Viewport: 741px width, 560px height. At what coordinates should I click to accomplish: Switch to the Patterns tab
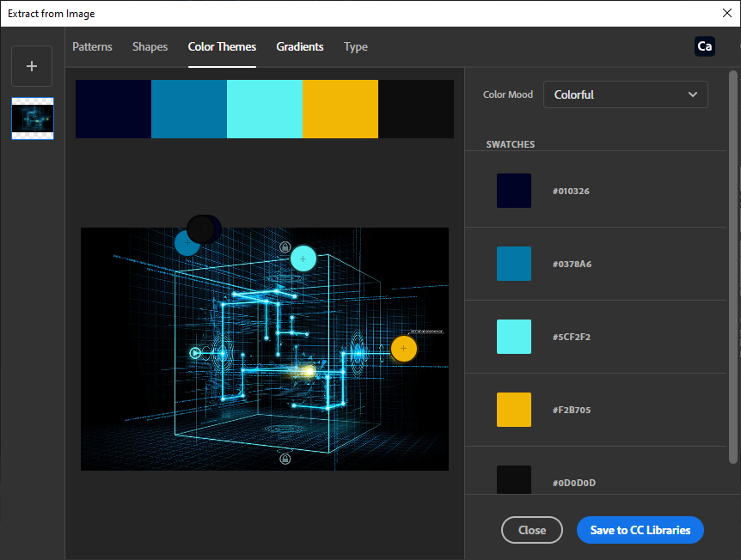92,46
